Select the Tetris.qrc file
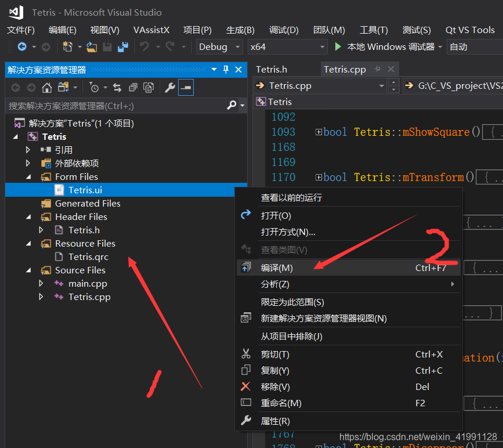 point(88,256)
